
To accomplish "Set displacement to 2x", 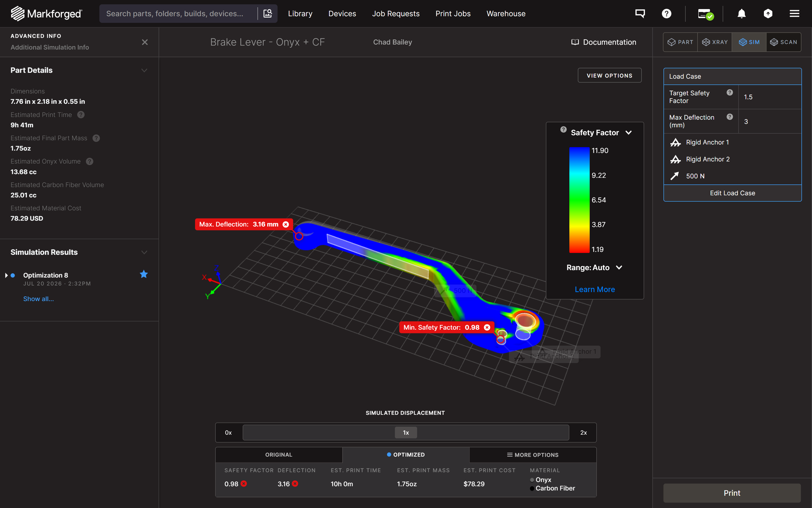I will 583,432.
